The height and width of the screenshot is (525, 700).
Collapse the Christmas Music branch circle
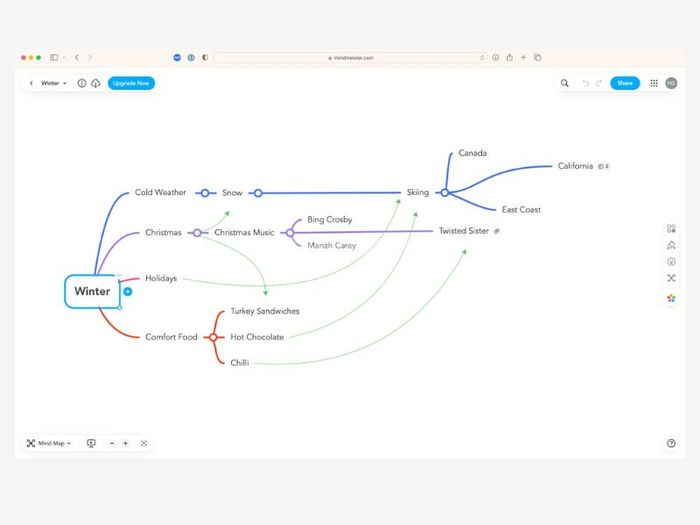(290, 233)
